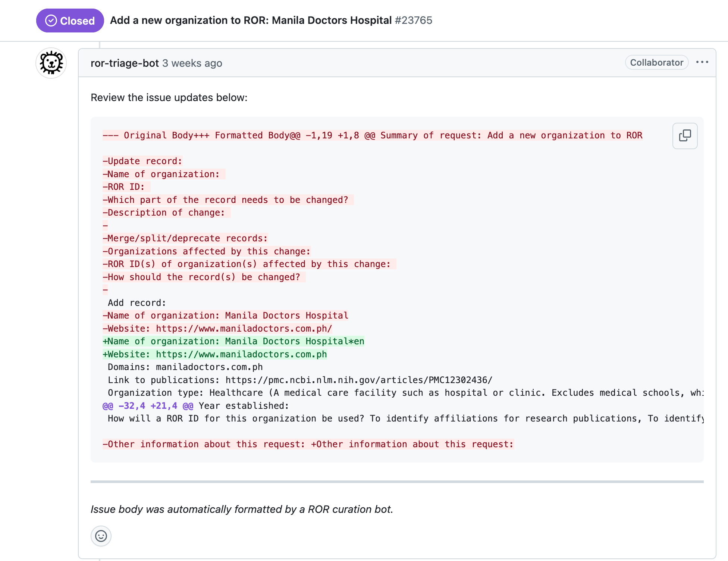Viewport: 728px width, 561px height.
Task: Click the ROR curation bot note
Action: tap(242, 509)
